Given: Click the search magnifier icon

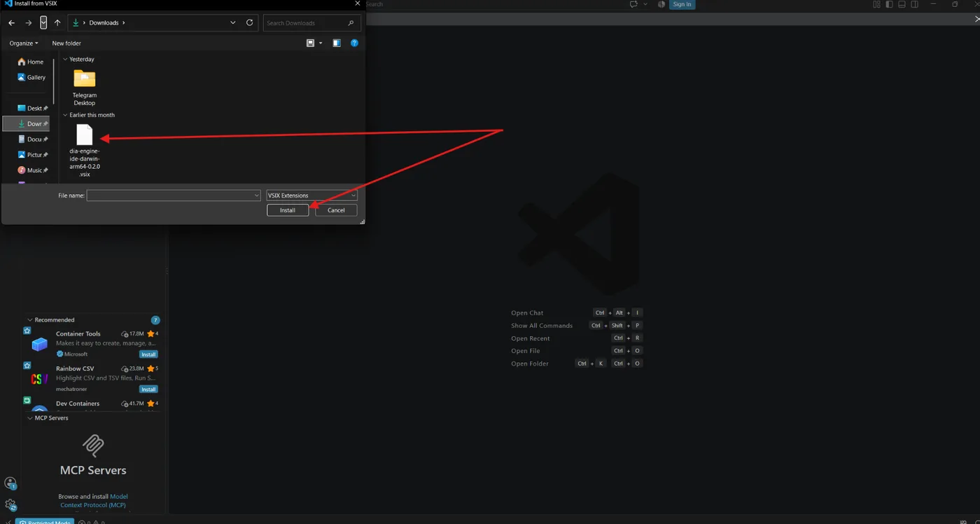Looking at the screenshot, I should click(351, 23).
